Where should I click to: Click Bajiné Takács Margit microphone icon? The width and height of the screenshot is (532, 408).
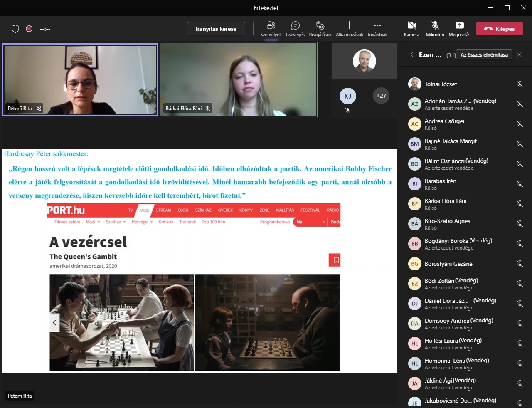click(520, 144)
